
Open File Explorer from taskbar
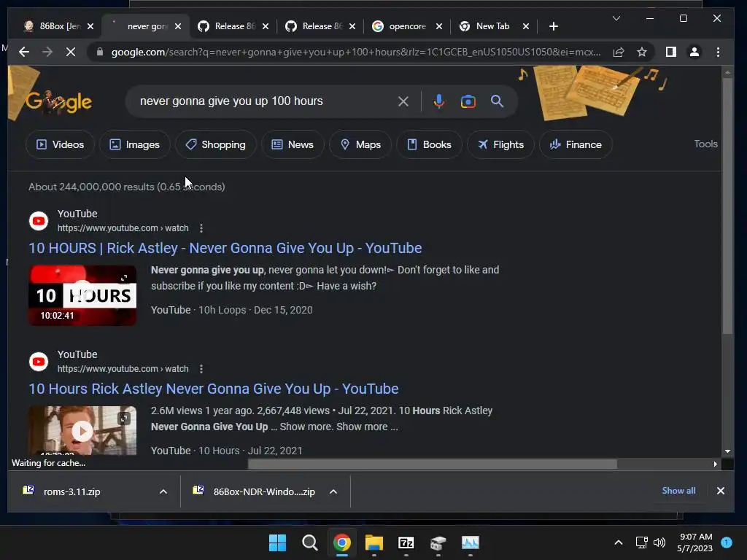(x=374, y=542)
